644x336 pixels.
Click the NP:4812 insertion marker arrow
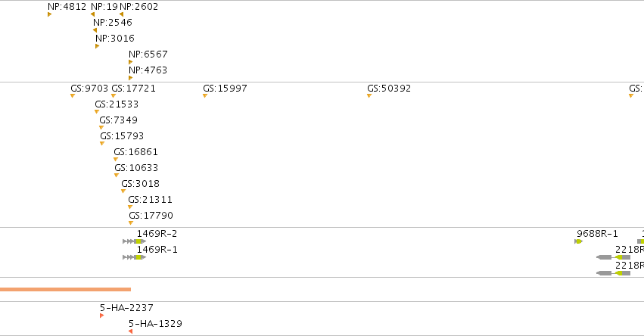[49, 14]
